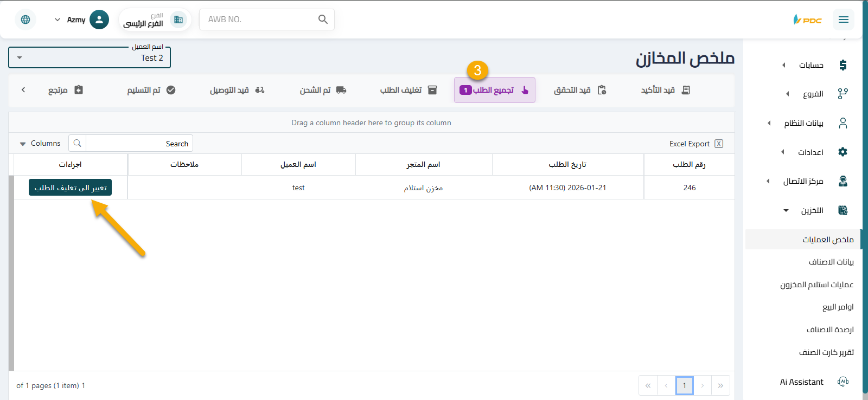Screen dimensions: 868x400
Task: Go to first page pager button
Action: pyautogui.click(x=648, y=385)
